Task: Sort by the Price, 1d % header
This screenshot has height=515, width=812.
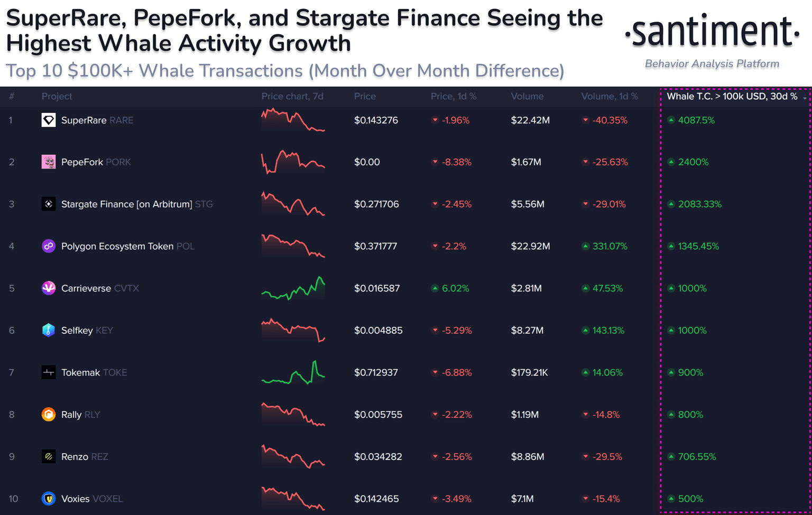Action: click(x=453, y=96)
